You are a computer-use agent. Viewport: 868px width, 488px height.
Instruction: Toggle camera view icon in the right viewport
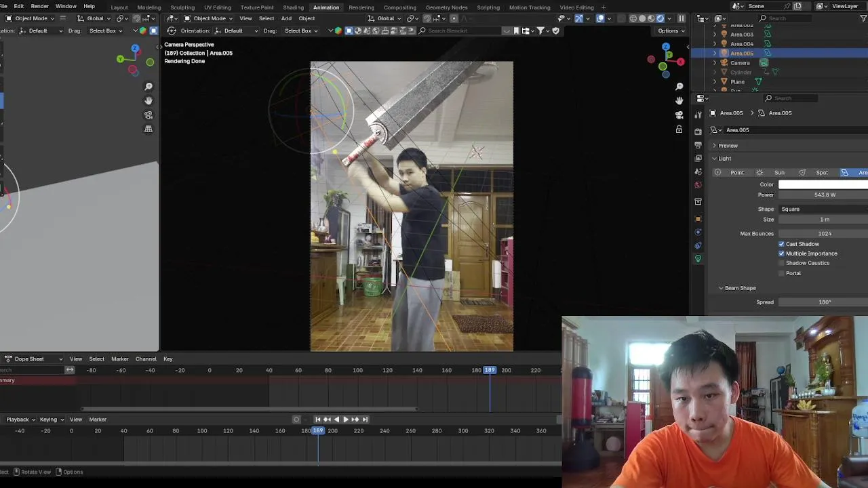[x=679, y=115]
